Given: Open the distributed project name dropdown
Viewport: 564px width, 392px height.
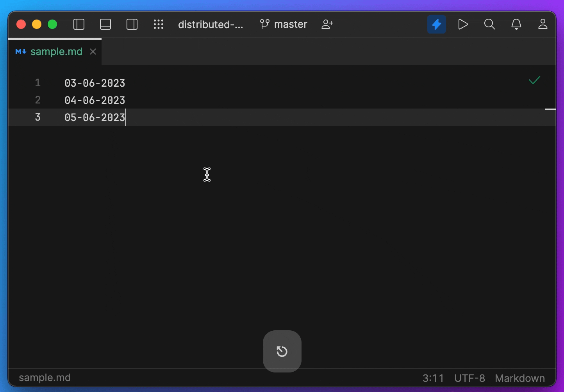Looking at the screenshot, I should pyautogui.click(x=211, y=24).
